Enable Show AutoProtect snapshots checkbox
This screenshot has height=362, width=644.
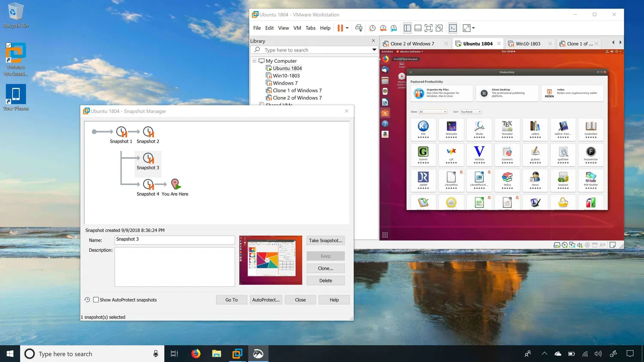[x=96, y=300]
